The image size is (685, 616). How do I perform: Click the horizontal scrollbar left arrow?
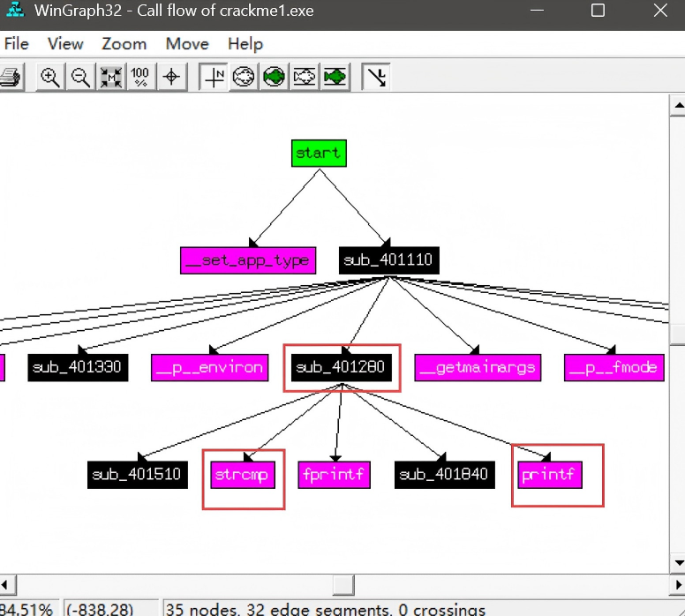coord(6,585)
